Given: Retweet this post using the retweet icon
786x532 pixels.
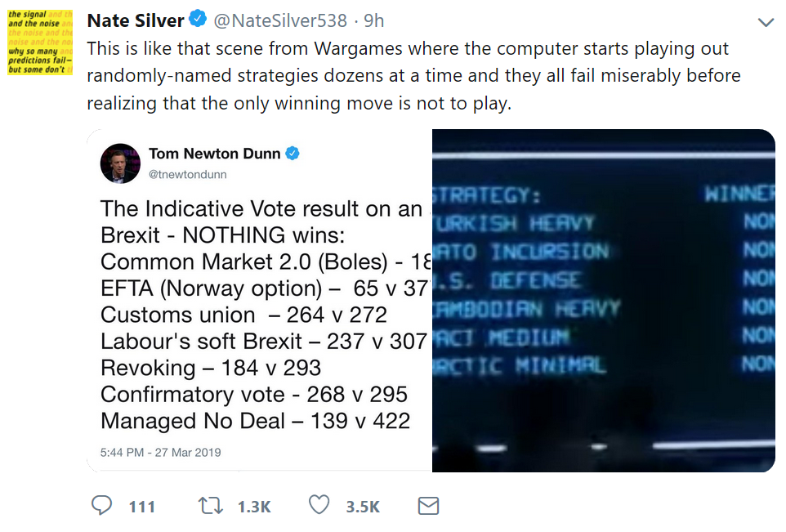Looking at the screenshot, I should click(211, 506).
